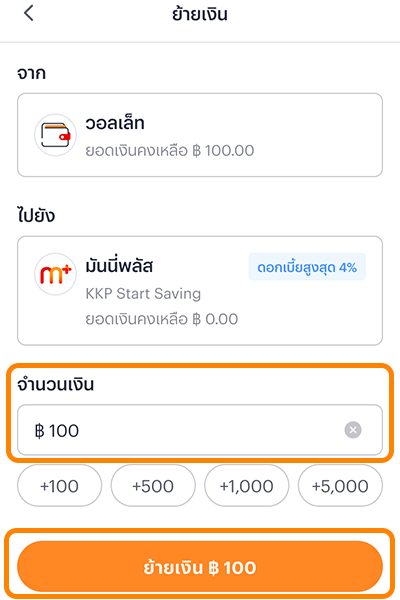Open the วอลเล็ท source account selector
The width and height of the screenshot is (400, 600).
200,135
